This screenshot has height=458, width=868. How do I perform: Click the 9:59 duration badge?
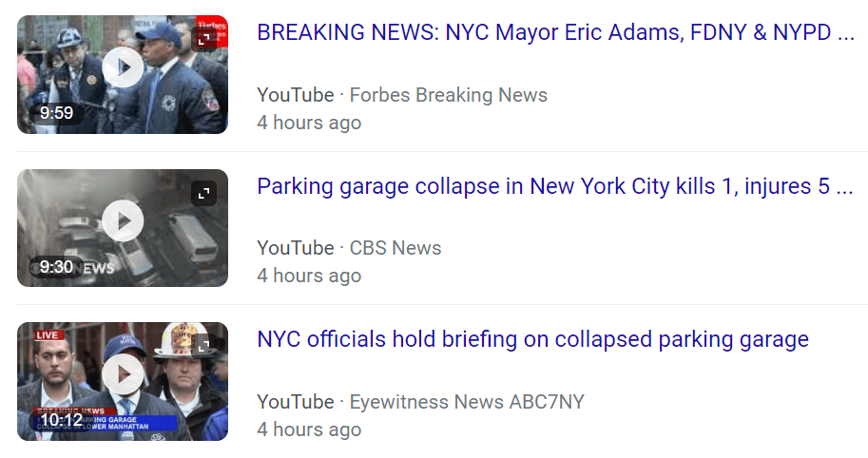click(56, 114)
